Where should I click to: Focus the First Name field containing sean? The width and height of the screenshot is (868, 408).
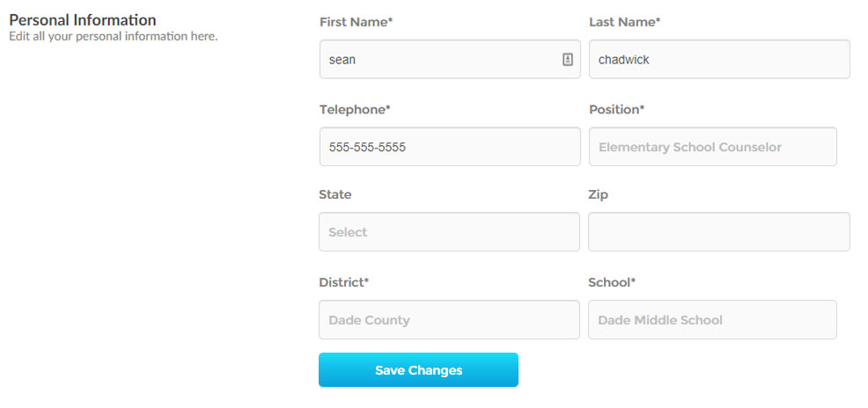pyautogui.click(x=450, y=59)
